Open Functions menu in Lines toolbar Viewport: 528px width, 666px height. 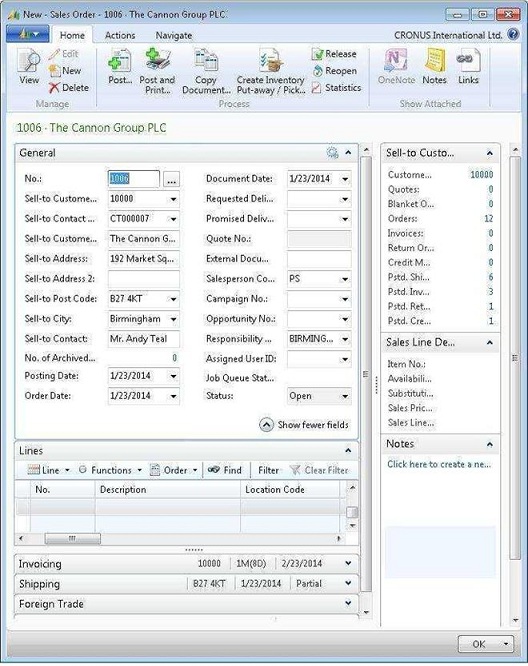pyautogui.click(x=110, y=470)
